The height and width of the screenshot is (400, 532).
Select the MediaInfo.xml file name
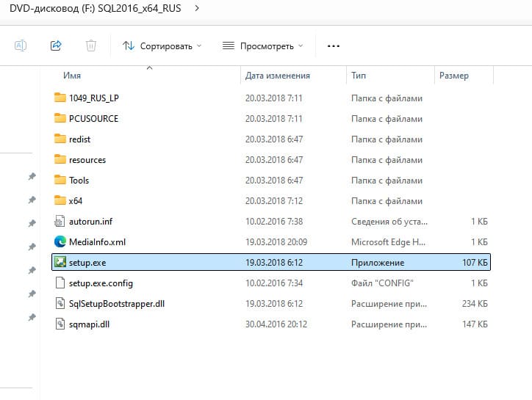click(98, 242)
